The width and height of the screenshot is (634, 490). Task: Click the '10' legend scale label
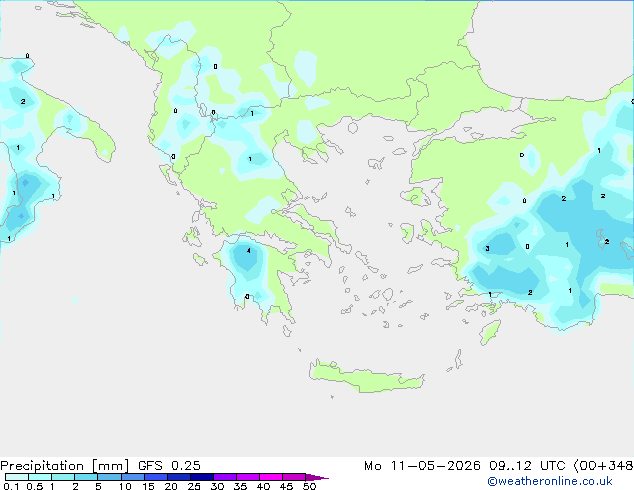pyautogui.click(x=125, y=486)
